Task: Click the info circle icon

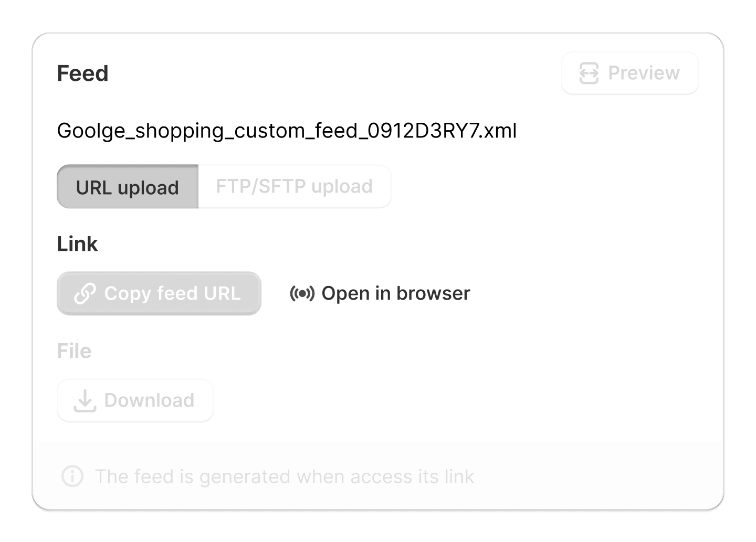Action: (x=72, y=476)
